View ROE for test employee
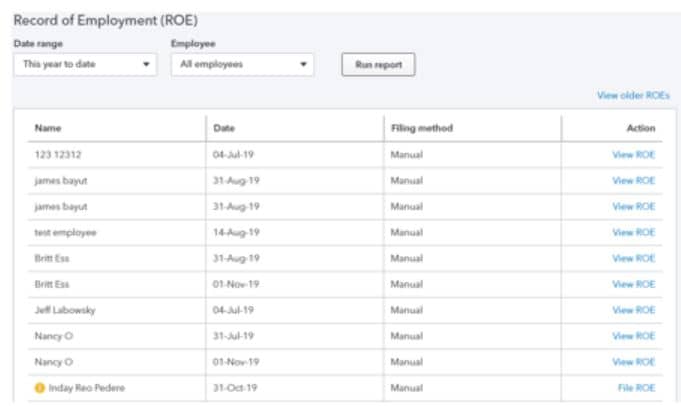 point(634,232)
